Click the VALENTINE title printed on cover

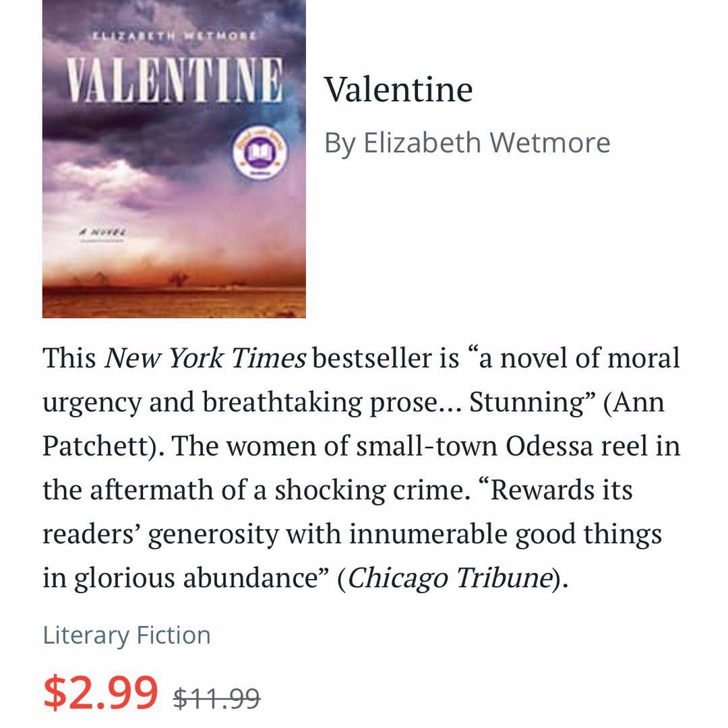point(173,81)
